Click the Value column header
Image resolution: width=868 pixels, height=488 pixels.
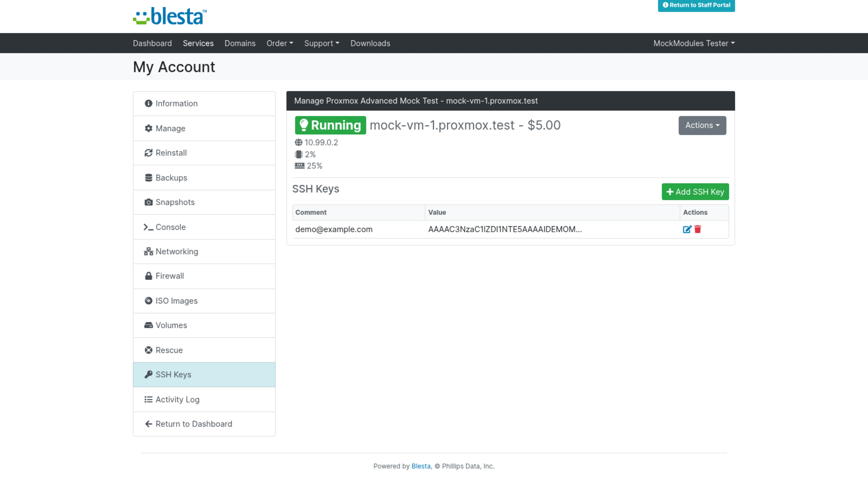(x=552, y=212)
